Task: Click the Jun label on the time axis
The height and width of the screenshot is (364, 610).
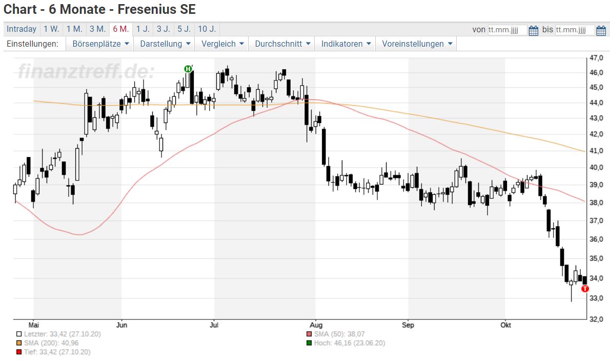Action: pos(122,325)
